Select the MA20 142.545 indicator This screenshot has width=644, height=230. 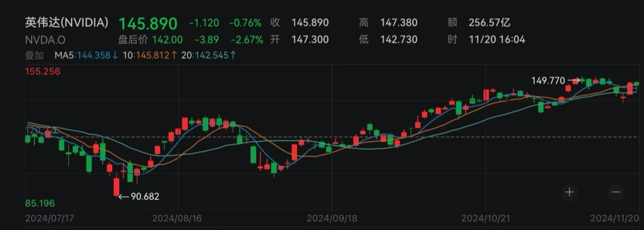pos(209,55)
